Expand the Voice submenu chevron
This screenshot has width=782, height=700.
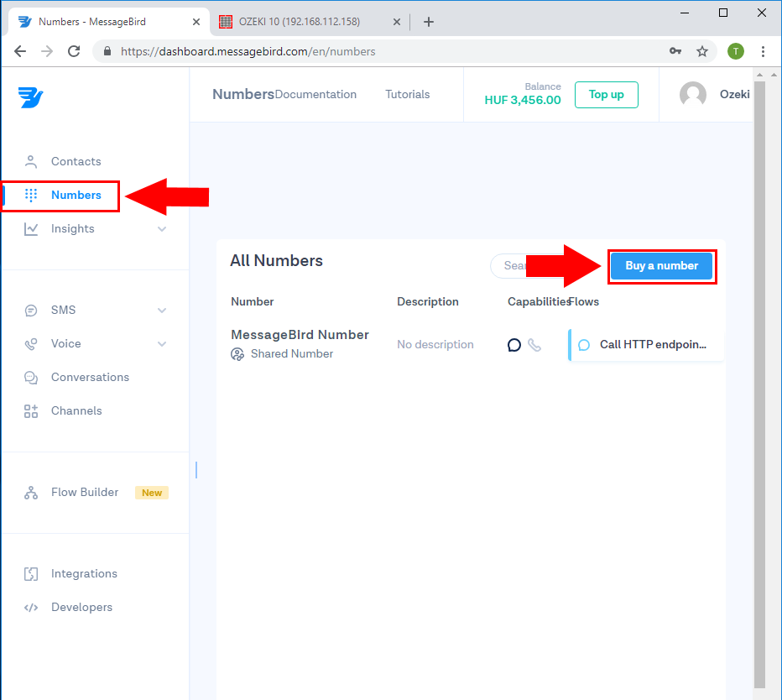(162, 344)
